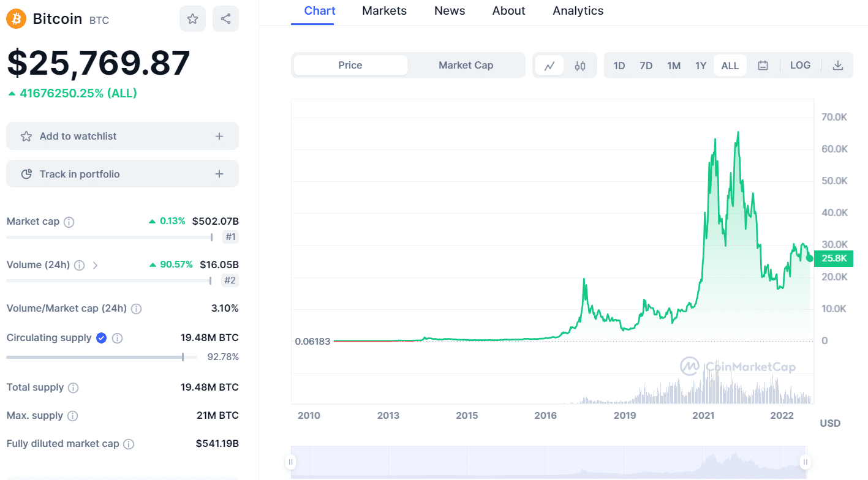Download chart data icon
The width and height of the screenshot is (868, 480).
(x=838, y=66)
